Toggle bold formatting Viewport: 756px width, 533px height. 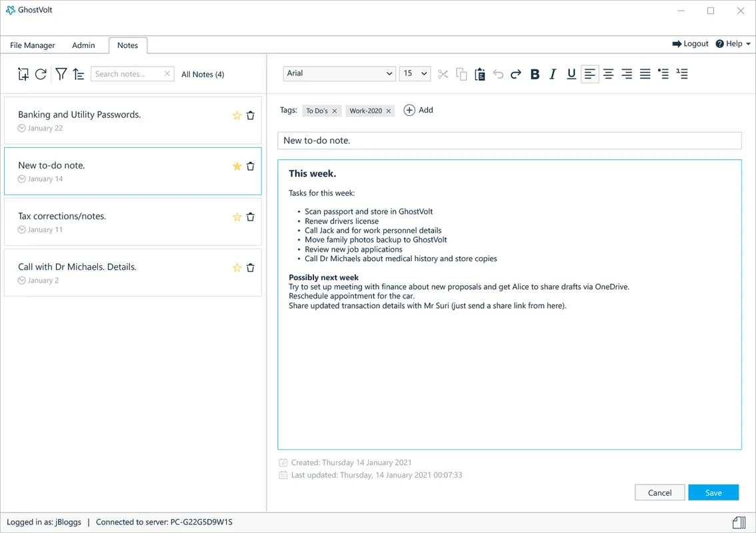click(x=534, y=74)
